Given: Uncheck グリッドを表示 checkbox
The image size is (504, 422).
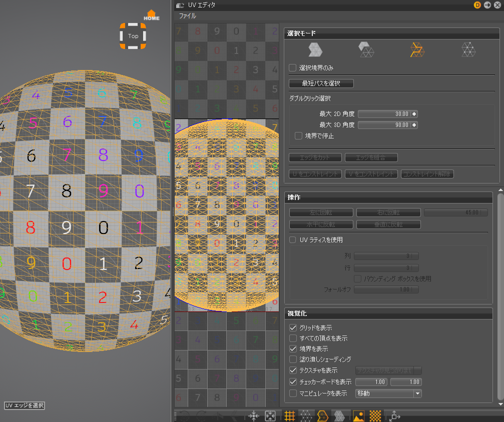Looking at the screenshot, I should pos(293,327).
